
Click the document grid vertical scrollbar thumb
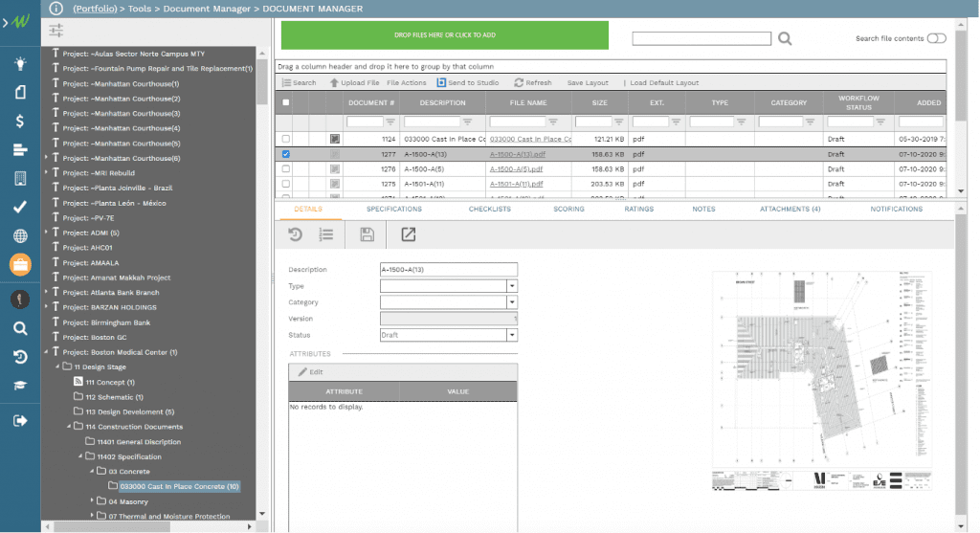click(961, 75)
